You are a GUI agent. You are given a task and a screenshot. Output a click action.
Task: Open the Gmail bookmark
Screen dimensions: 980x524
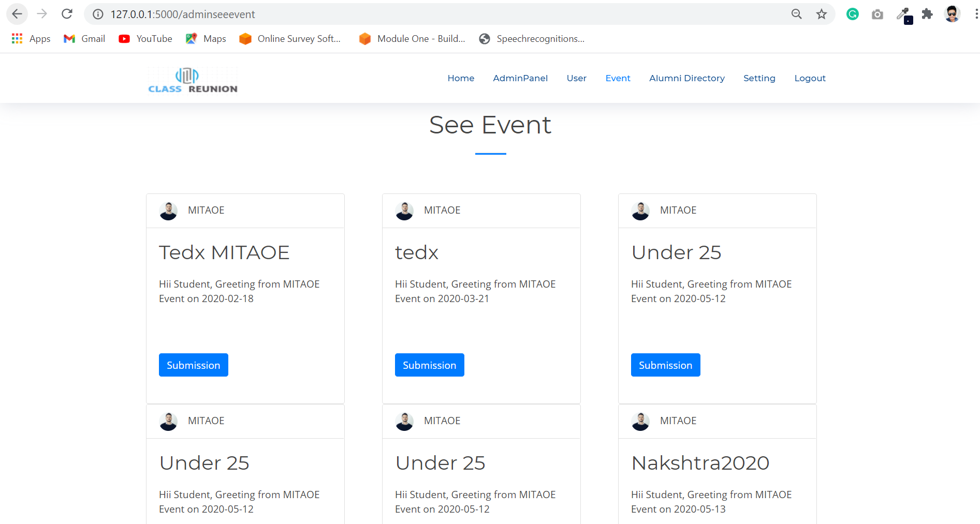[84, 39]
